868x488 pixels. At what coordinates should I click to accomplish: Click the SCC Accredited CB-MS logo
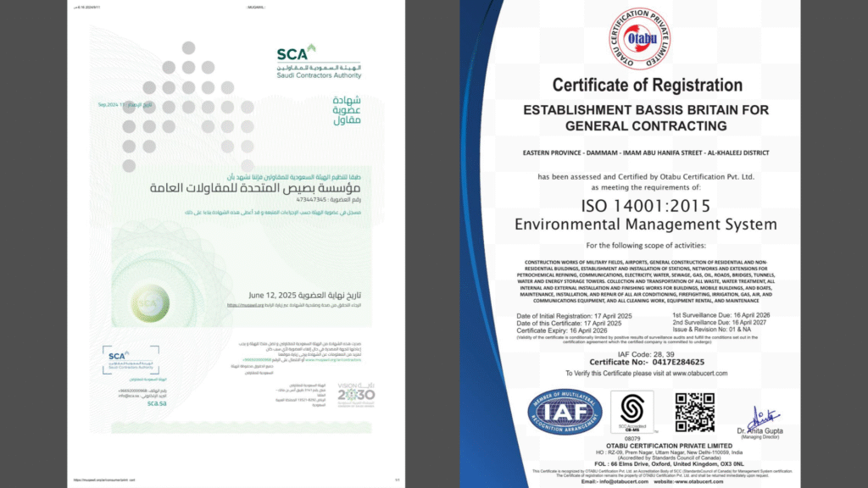632,413
